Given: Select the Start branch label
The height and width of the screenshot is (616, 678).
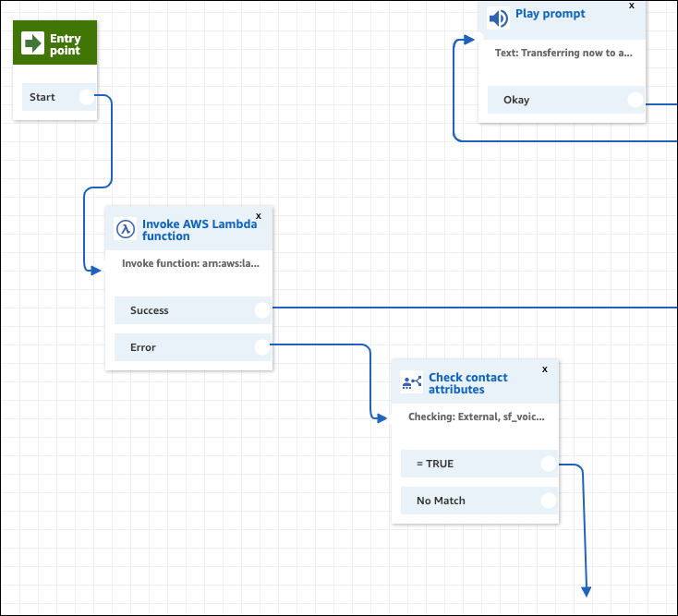Looking at the screenshot, I should [x=42, y=97].
